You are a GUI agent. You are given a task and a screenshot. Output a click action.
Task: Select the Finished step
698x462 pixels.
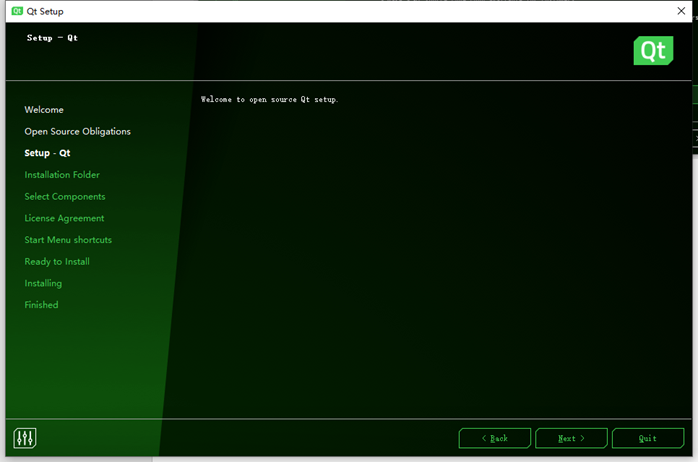tap(41, 305)
